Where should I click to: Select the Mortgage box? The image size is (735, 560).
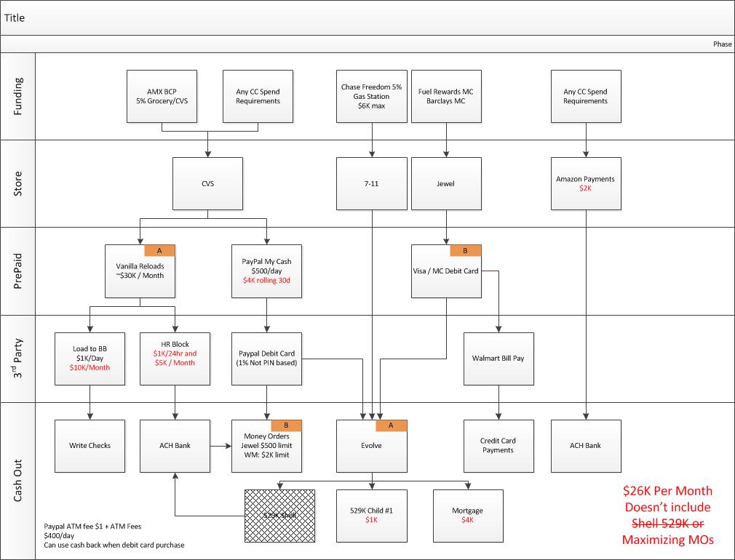coord(468,516)
